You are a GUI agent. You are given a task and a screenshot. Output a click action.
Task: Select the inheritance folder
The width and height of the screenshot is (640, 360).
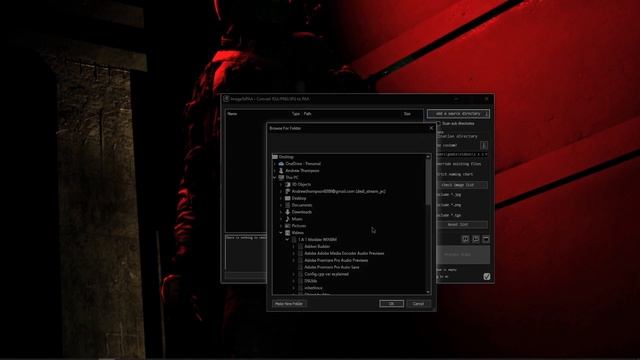coord(313,288)
